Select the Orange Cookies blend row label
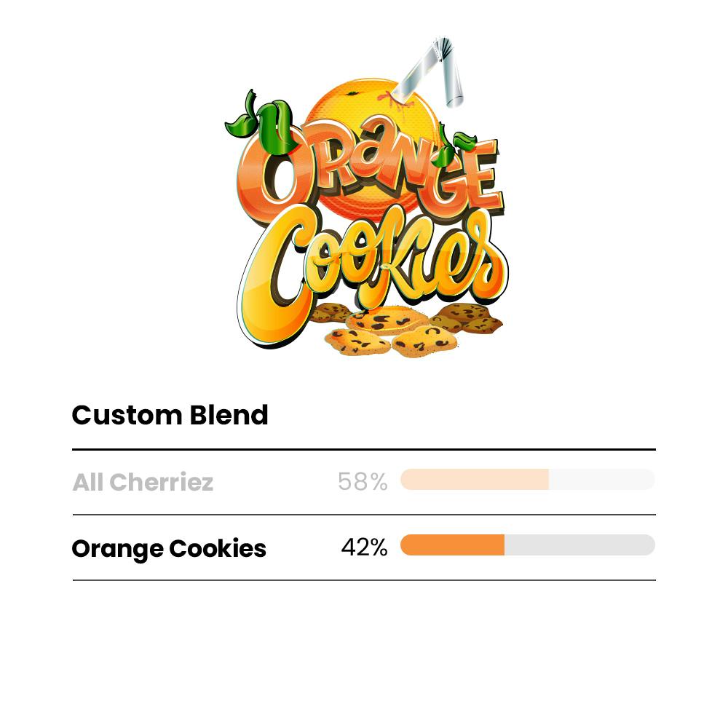 point(169,548)
